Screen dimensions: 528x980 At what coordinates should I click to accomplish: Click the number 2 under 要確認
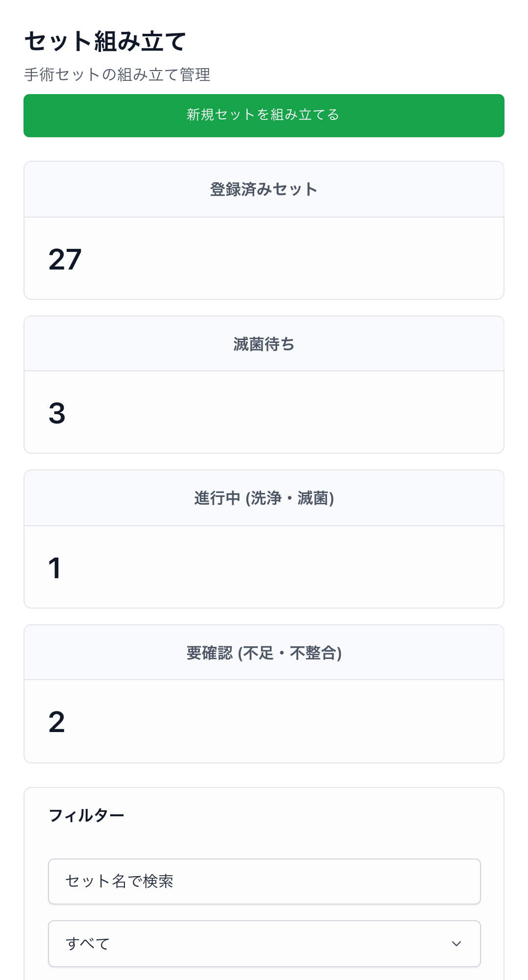[57, 724]
